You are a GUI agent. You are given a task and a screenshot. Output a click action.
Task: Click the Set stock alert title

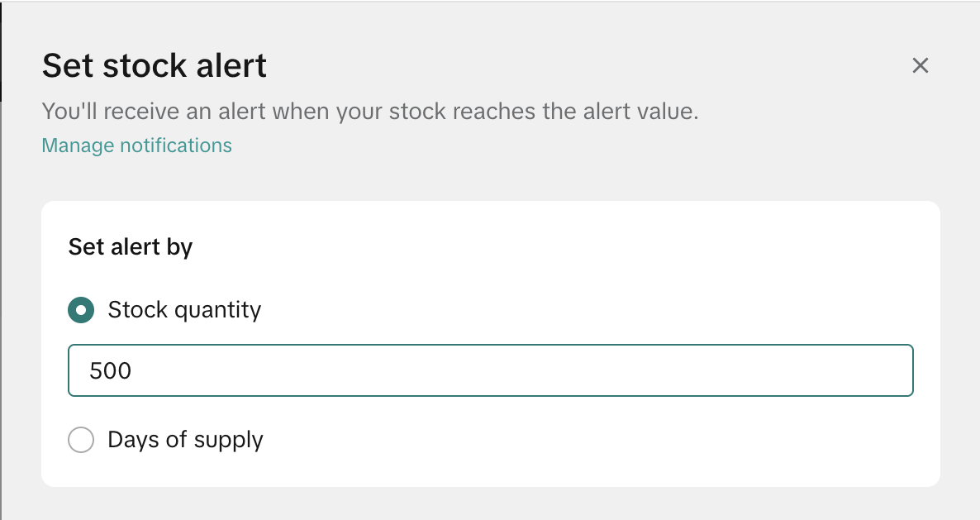point(155,65)
